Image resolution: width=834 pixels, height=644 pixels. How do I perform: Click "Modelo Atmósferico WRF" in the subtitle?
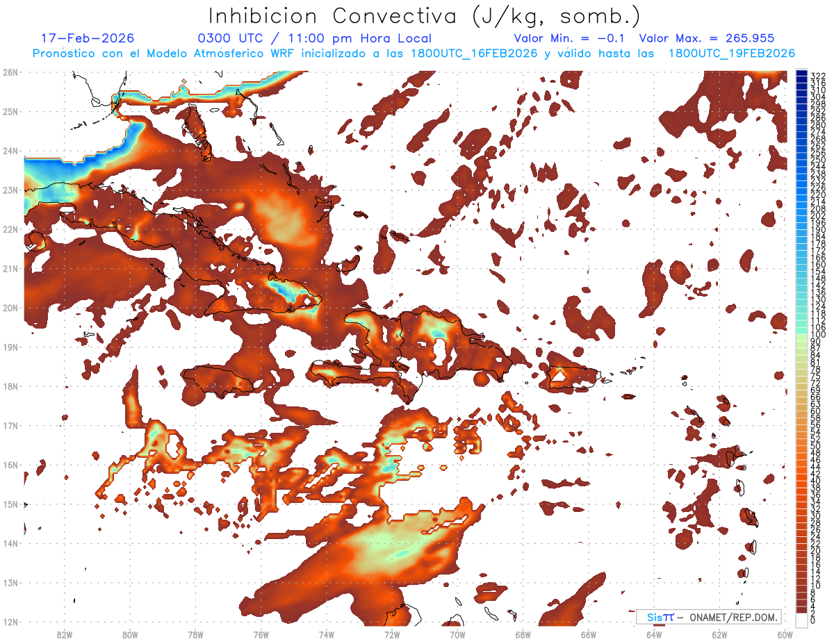[222, 53]
